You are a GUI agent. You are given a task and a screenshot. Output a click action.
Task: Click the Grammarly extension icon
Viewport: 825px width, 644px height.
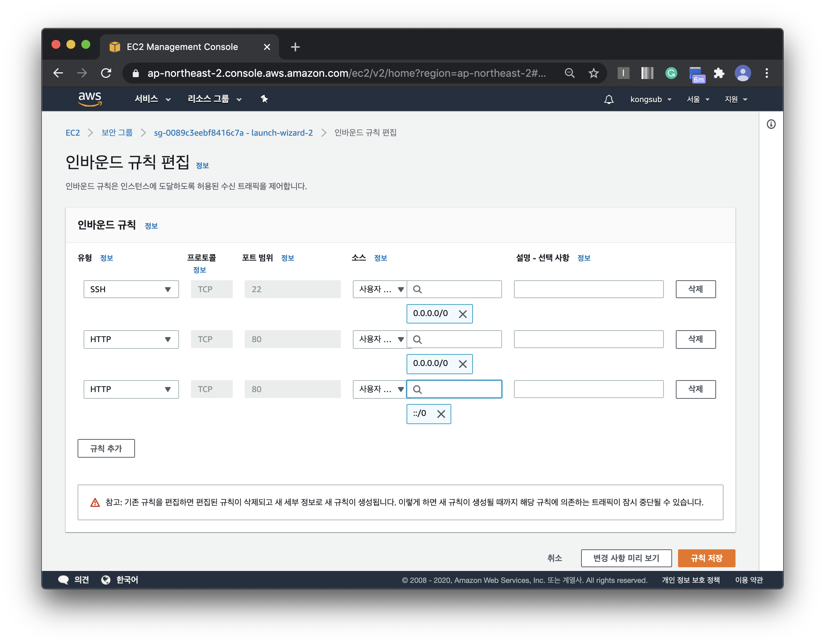coord(671,73)
